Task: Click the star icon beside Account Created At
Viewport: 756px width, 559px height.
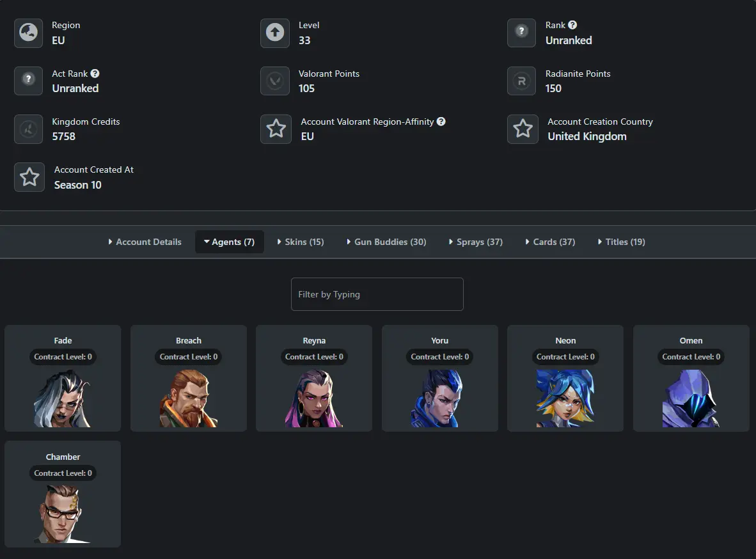Action: 29,177
